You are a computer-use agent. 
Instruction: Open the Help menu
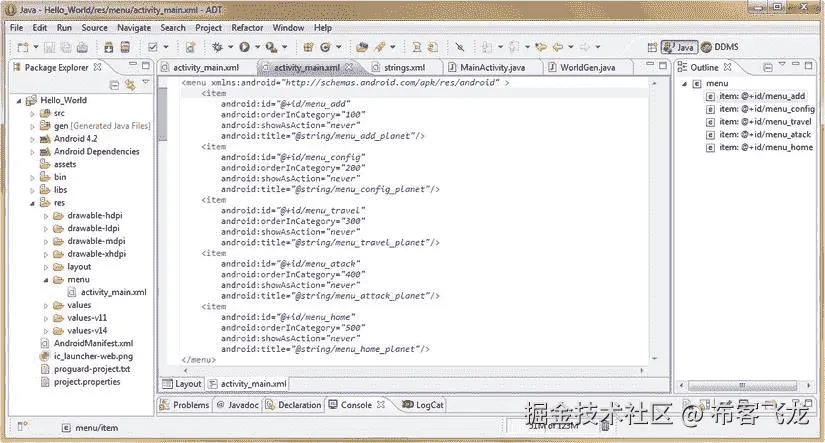coord(323,28)
